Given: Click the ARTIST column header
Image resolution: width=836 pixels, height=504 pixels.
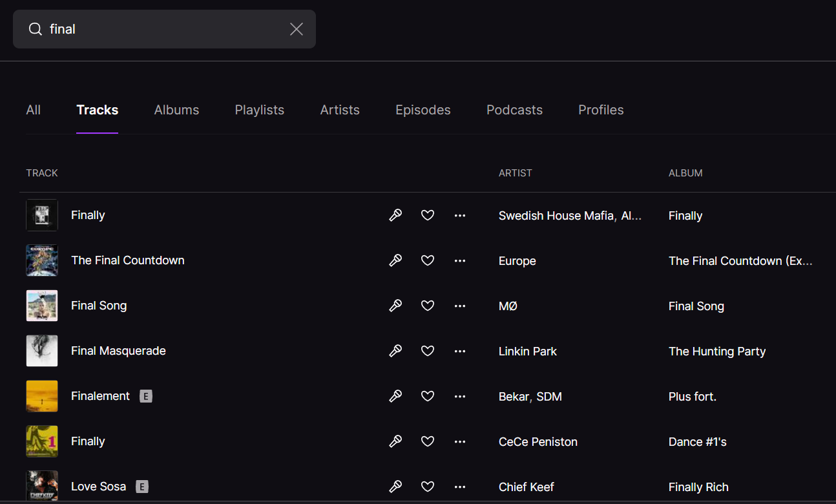Looking at the screenshot, I should pos(516,173).
